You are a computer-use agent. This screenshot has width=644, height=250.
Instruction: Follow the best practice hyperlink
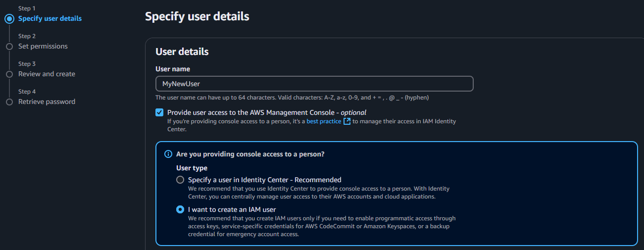point(324,121)
